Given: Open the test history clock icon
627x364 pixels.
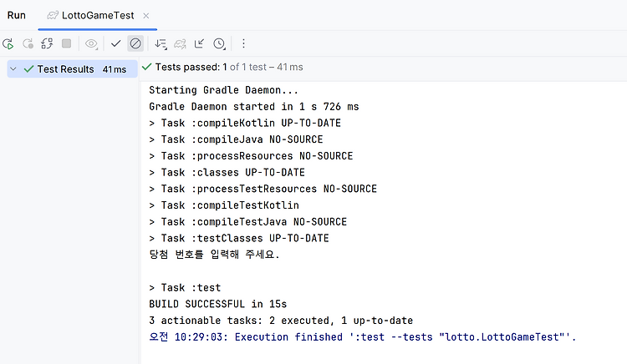Looking at the screenshot, I should point(219,43).
